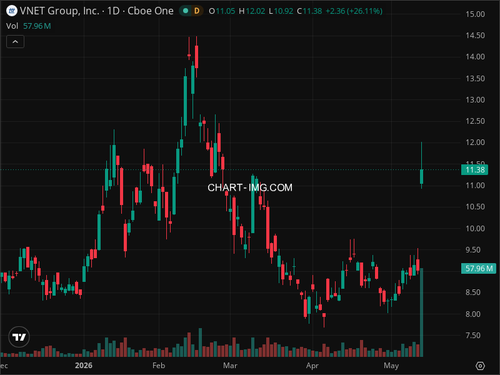This screenshot has height=375, width=500.
Task: Click the 57.96M volume axis label
Action: click(479, 268)
